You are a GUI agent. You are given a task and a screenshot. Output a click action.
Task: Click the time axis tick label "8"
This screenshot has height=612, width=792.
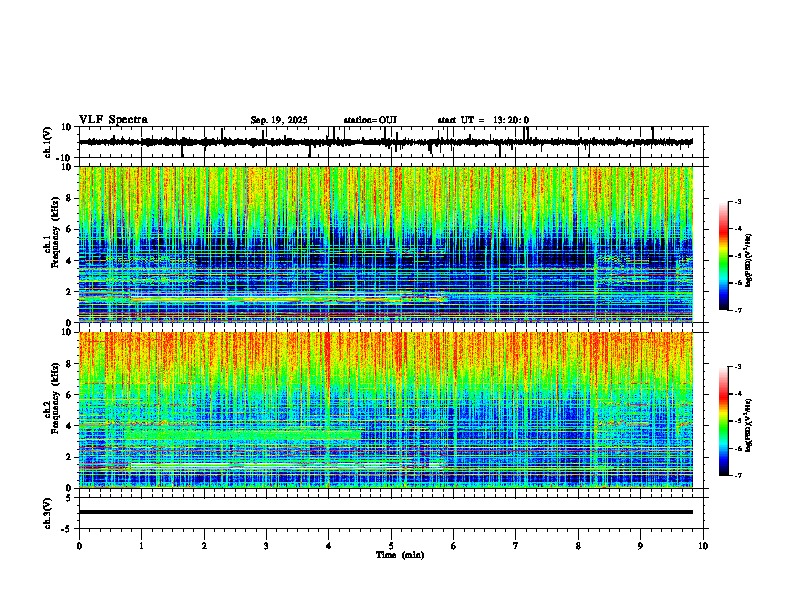(578, 546)
